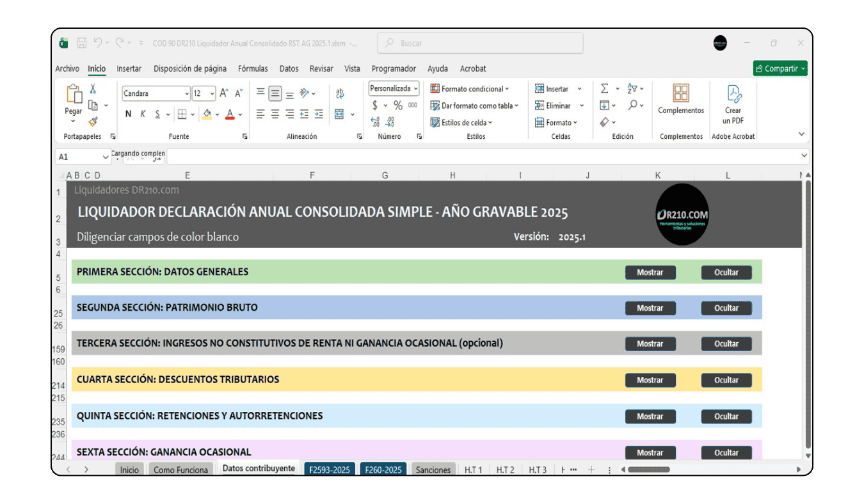Screen dimensions: 864x504
Task: Click the yellow fill color swatch
Action: point(207,114)
